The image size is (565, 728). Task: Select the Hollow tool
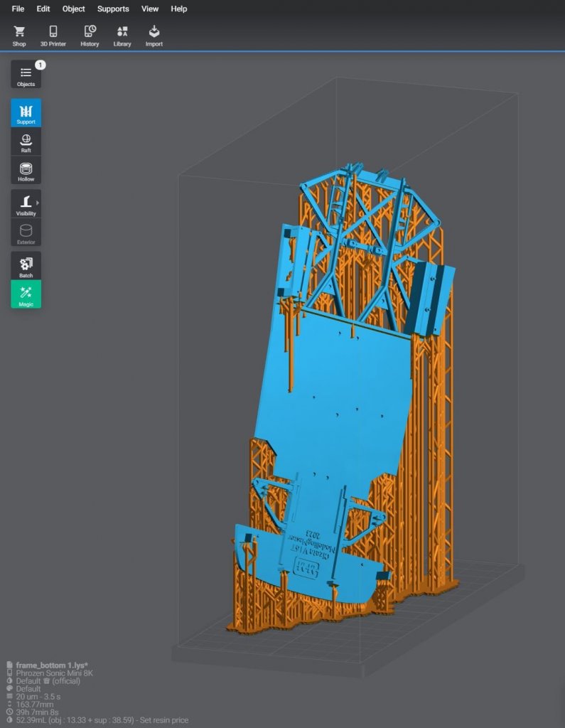[26, 171]
